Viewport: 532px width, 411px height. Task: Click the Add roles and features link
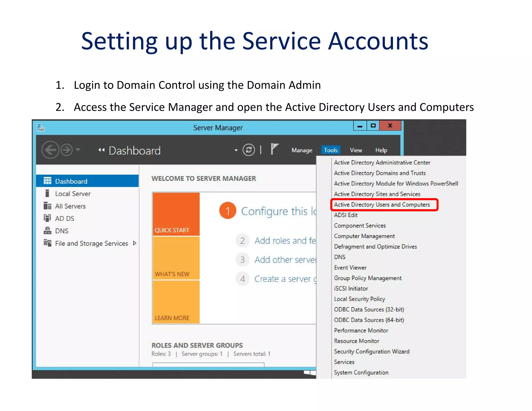point(285,241)
